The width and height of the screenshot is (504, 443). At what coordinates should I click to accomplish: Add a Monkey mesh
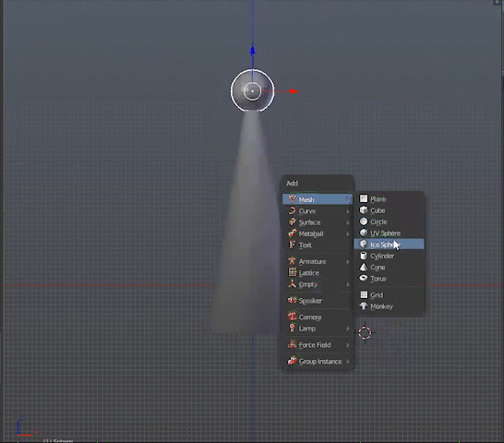[x=389, y=306]
